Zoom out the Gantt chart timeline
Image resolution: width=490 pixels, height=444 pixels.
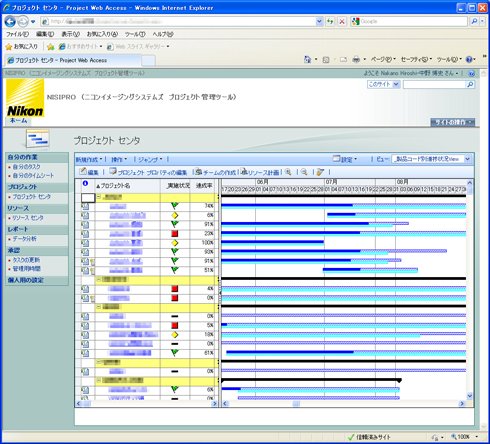coord(304,172)
